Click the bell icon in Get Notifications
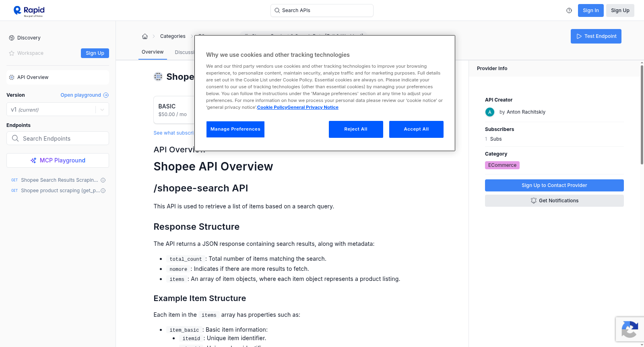Screen dimensions: 644x347 click(x=534, y=201)
